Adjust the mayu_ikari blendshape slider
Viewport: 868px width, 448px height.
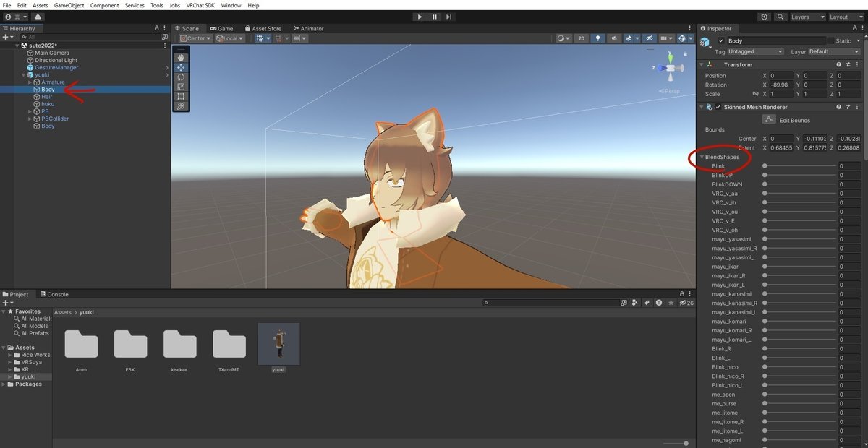click(799, 267)
